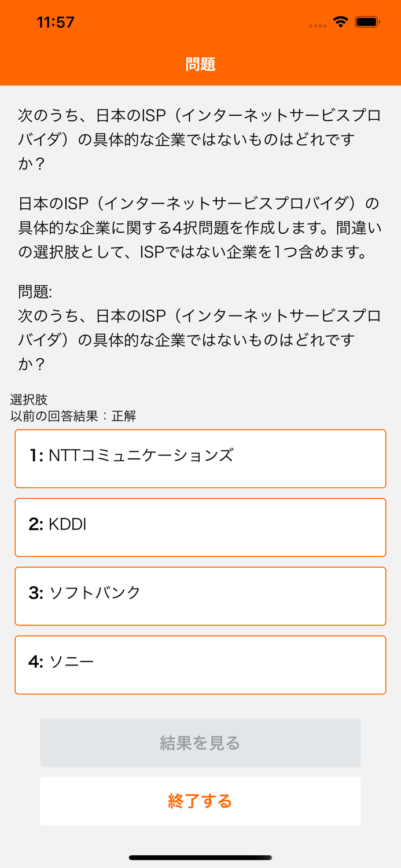Tap the home indicator bar at the bottom

200,857
